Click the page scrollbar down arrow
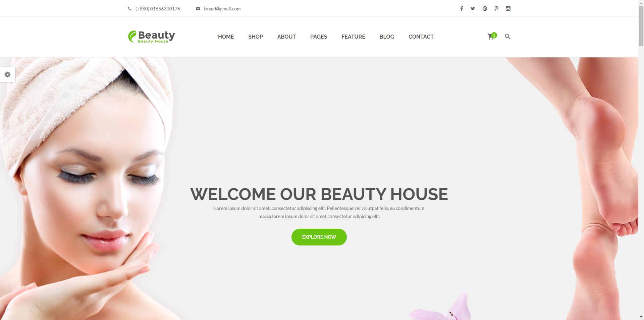Image resolution: width=644 pixels, height=320 pixels. (x=641, y=317)
